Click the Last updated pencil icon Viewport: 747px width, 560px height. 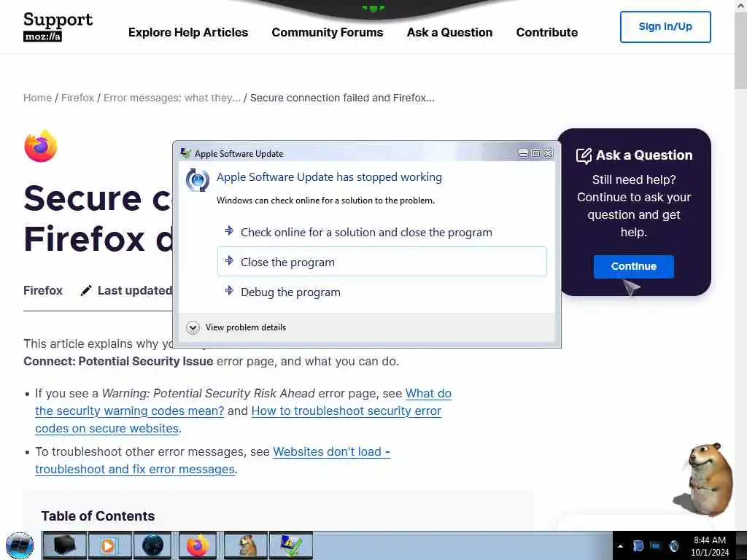click(x=86, y=290)
